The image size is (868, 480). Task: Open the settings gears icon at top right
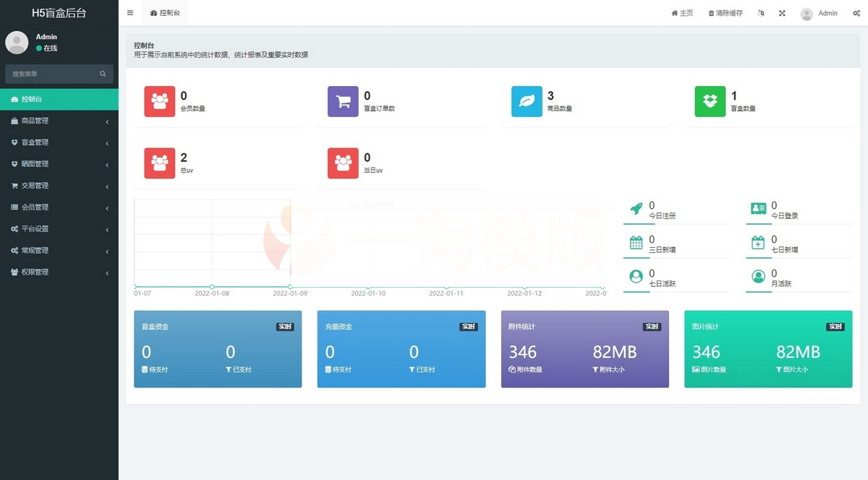(856, 13)
